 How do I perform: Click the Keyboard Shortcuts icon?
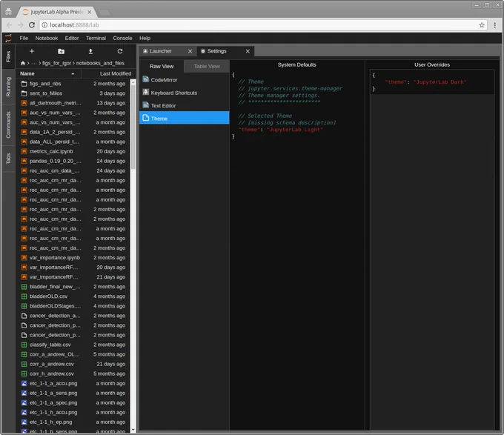145,92
